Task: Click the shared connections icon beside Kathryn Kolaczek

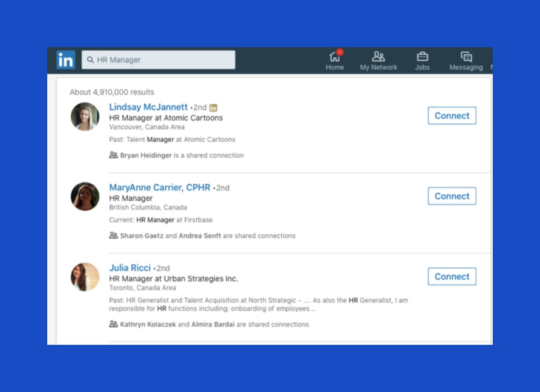Action: [x=113, y=324]
